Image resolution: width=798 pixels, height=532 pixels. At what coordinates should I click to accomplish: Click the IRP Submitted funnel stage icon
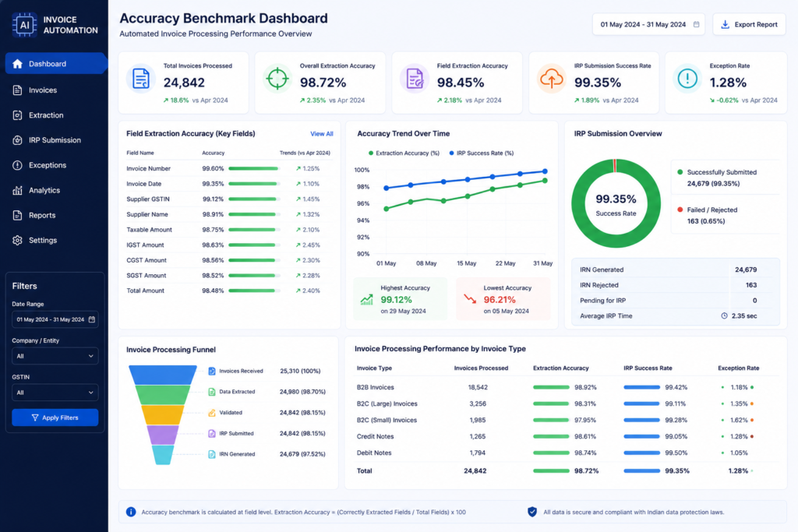click(x=212, y=434)
